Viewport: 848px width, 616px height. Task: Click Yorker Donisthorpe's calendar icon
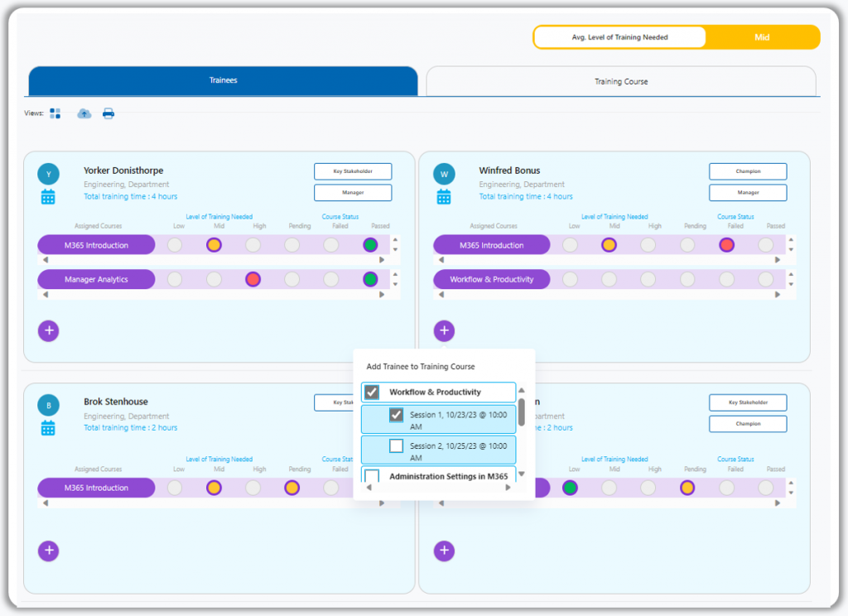pos(48,197)
